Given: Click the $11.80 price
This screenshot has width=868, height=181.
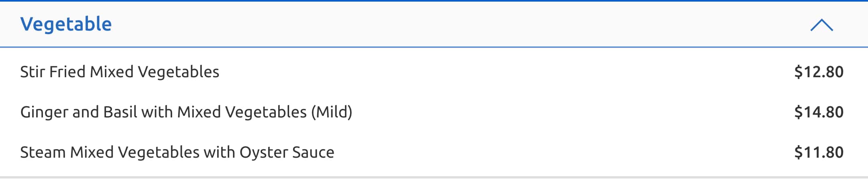Looking at the screenshot, I should click(819, 152).
